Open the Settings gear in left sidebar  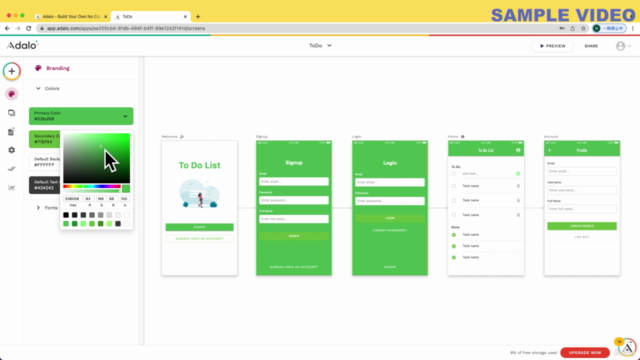click(11, 150)
